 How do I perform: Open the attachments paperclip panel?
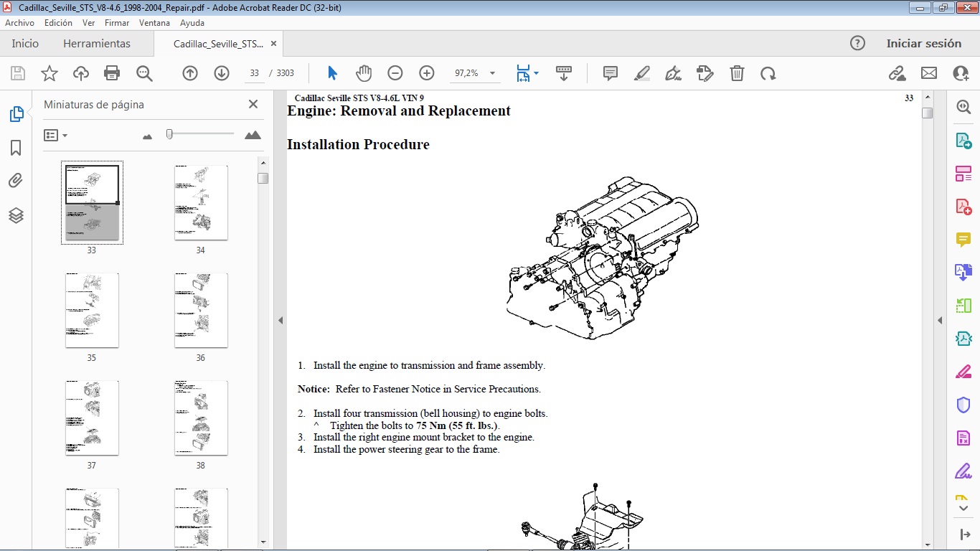(16, 181)
